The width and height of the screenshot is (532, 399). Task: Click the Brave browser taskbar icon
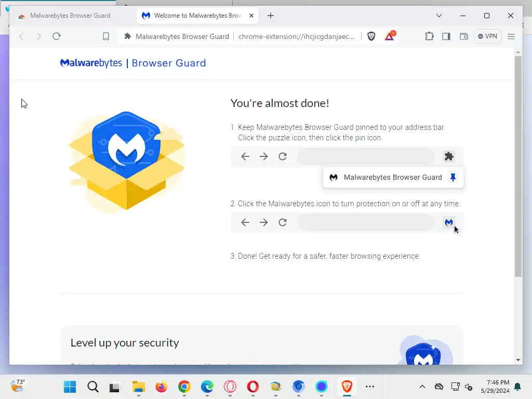tap(347, 387)
